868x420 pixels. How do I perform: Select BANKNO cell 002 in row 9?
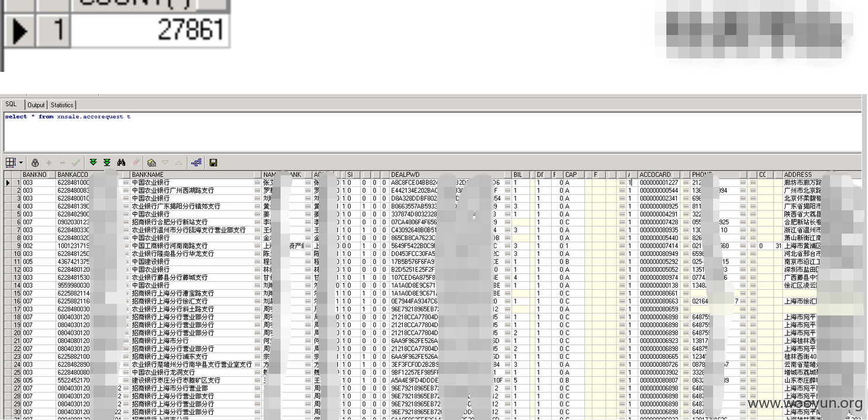coord(38,246)
